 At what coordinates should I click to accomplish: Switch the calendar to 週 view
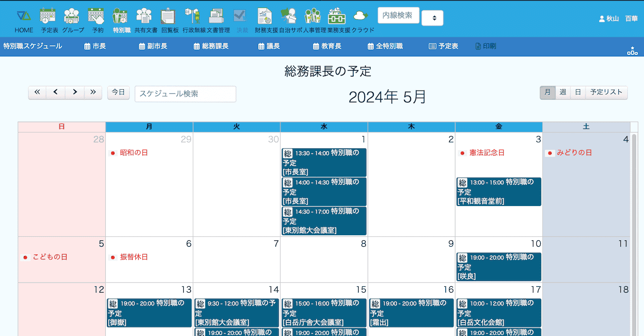tap(562, 92)
